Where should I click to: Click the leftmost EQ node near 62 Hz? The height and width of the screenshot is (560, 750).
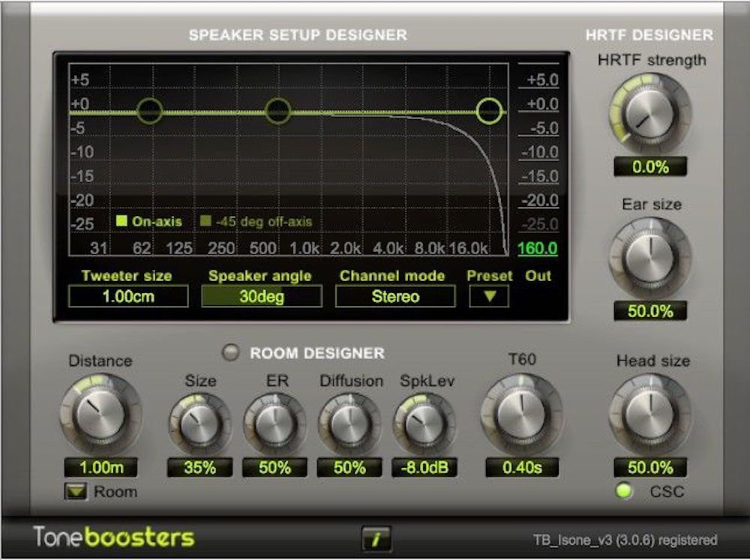click(149, 111)
